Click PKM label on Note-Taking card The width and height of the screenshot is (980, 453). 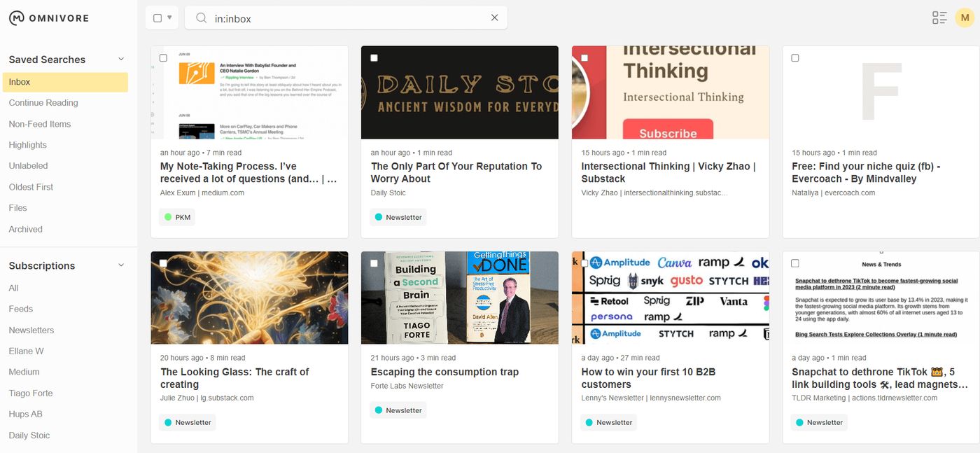click(177, 217)
